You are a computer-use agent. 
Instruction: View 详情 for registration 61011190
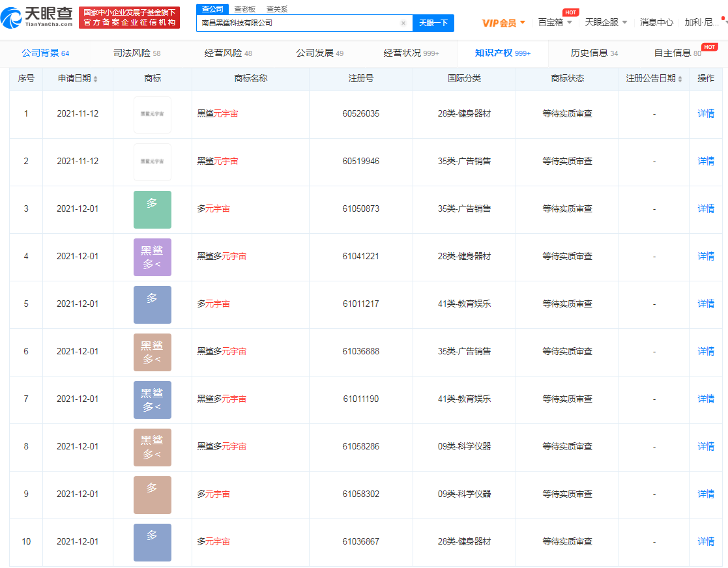(706, 399)
